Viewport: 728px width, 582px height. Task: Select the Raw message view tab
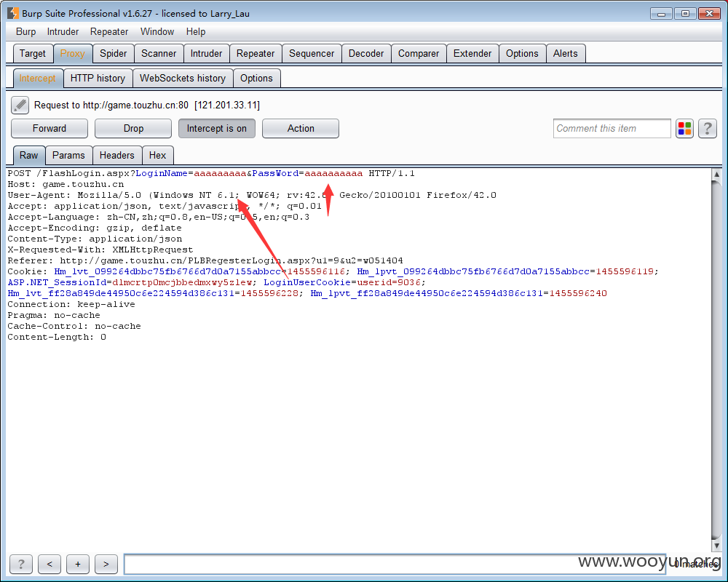[29, 156]
